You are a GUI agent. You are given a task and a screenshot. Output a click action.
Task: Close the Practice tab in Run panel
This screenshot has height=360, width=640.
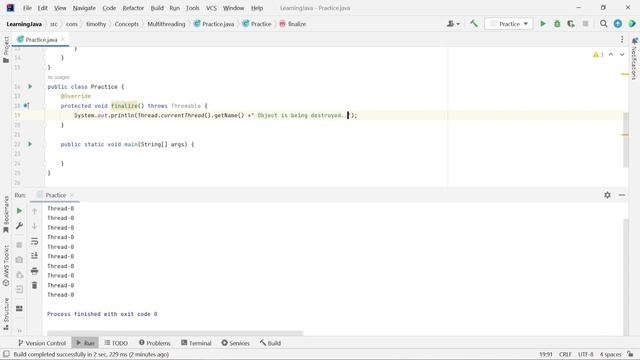(x=72, y=195)
